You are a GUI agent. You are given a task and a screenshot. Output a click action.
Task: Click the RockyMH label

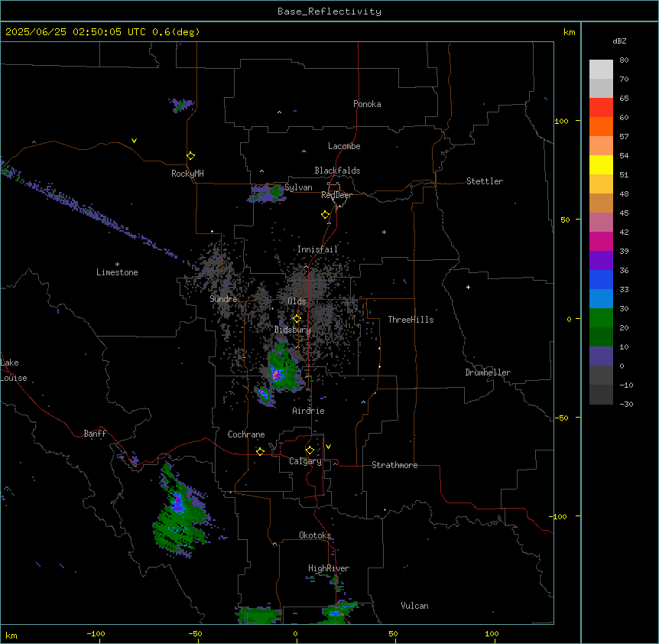(x=187, y=174)
